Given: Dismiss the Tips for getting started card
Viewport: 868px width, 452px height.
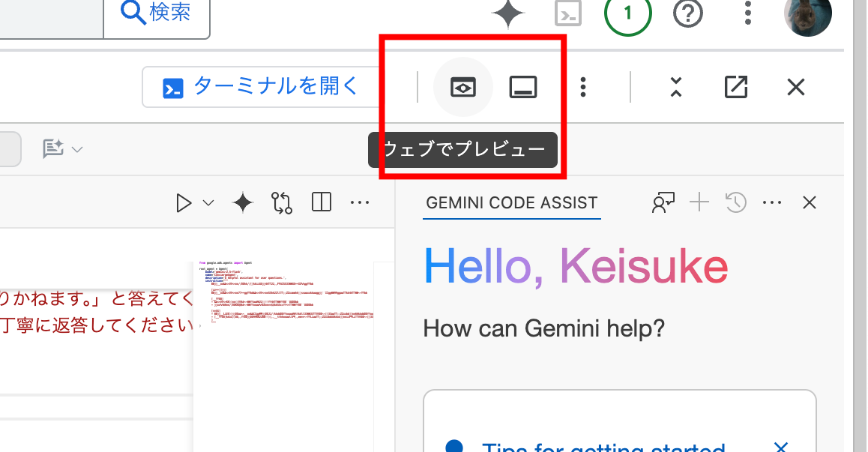Looking at the screenshot, I should [x=780, y=447].
